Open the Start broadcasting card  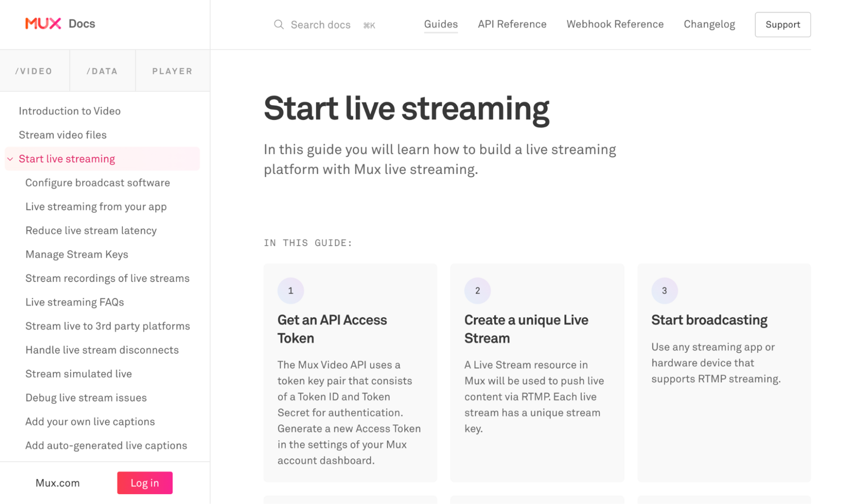[724, 373]
